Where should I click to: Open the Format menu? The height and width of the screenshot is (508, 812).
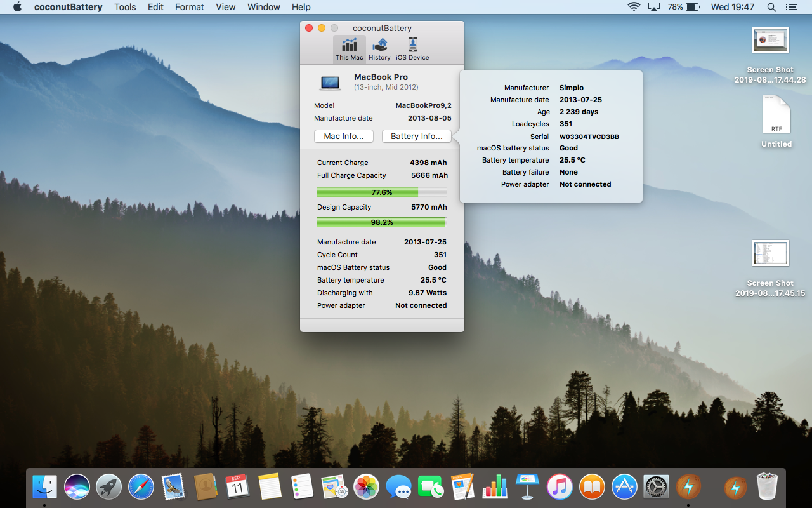point(190,7)
